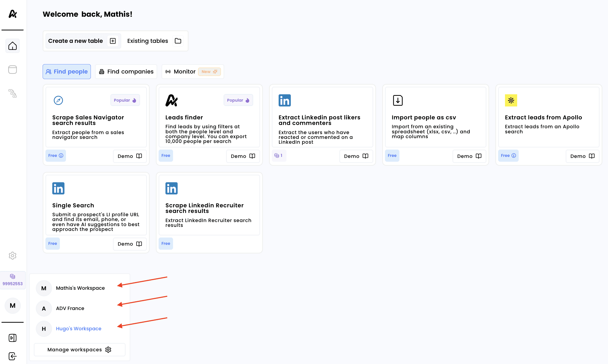This screenshot has height=364, width=608.
Task: Switch to the Monitor tab
Action: (x=193, y=71)
